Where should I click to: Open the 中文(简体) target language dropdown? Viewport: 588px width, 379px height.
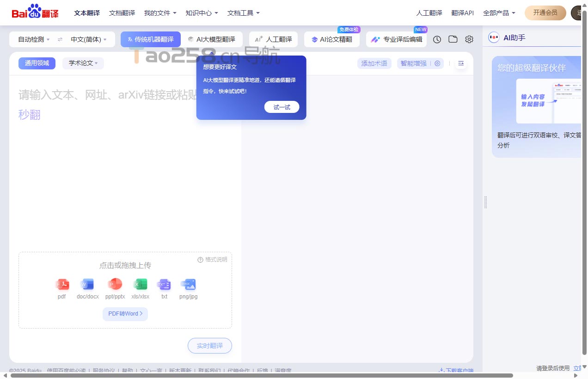(x=89, y=39)
